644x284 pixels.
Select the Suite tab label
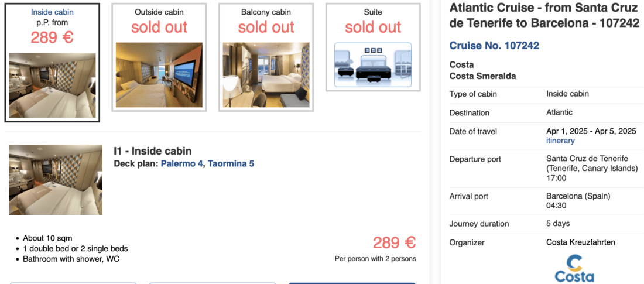pyautogui.click(x=373, y=12)
